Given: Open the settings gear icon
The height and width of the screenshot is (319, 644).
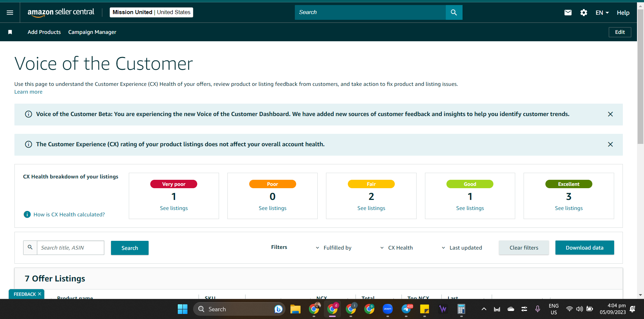Looking at the screenshot, I should 584,13.
